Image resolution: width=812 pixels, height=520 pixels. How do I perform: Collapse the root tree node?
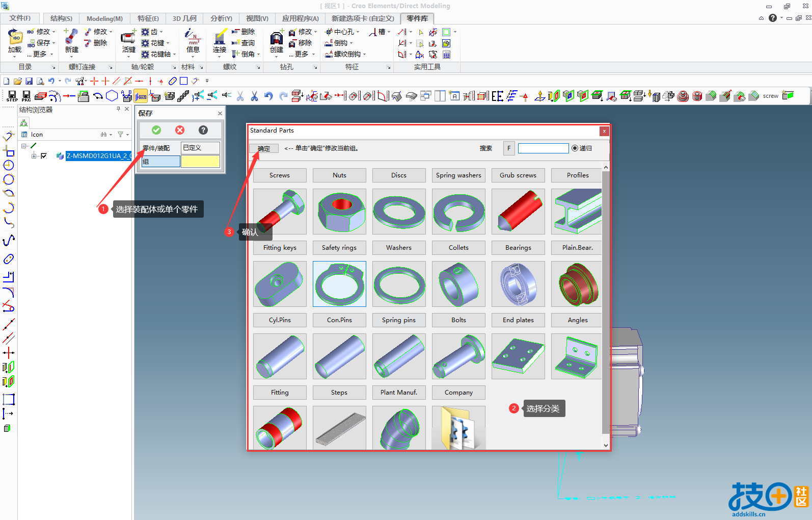tap(23, 146)
